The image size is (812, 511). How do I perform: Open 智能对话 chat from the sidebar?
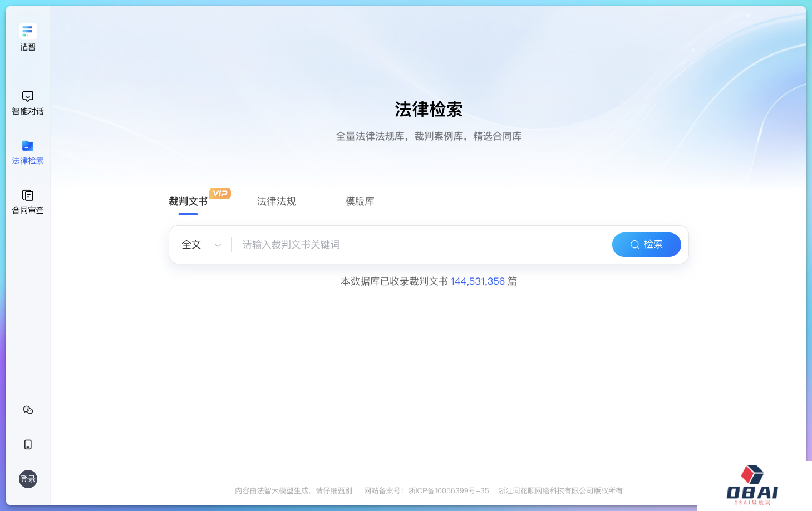point(28,103)
